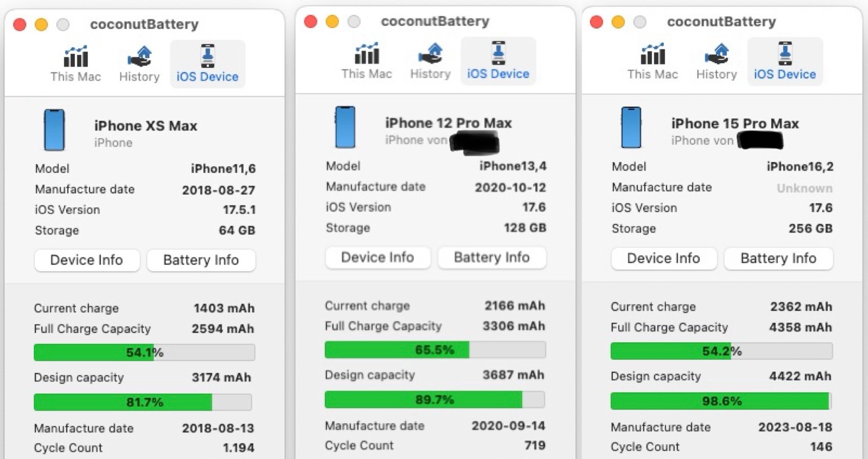Minimize the iPhone 12 Pro Max window

332,21
